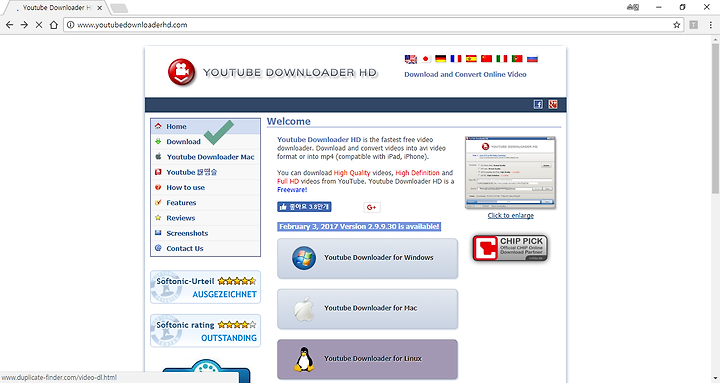
Task: Close the Youtube Downloader HD tab
Action: coord(100,8)
